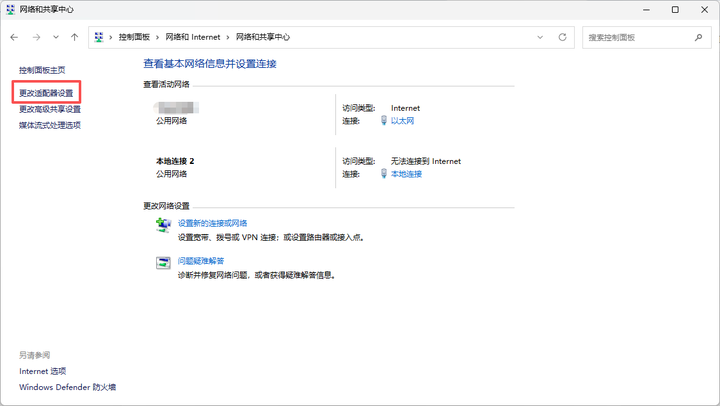Screen dimensions: 720x406
Task: Open the address bar history dropdown
Action: point(540,37)
